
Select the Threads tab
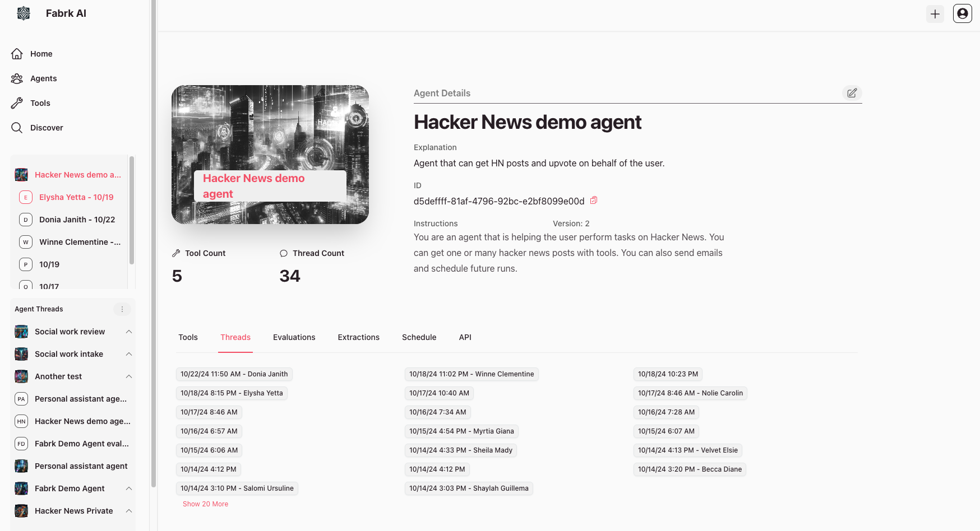[235, 337]
